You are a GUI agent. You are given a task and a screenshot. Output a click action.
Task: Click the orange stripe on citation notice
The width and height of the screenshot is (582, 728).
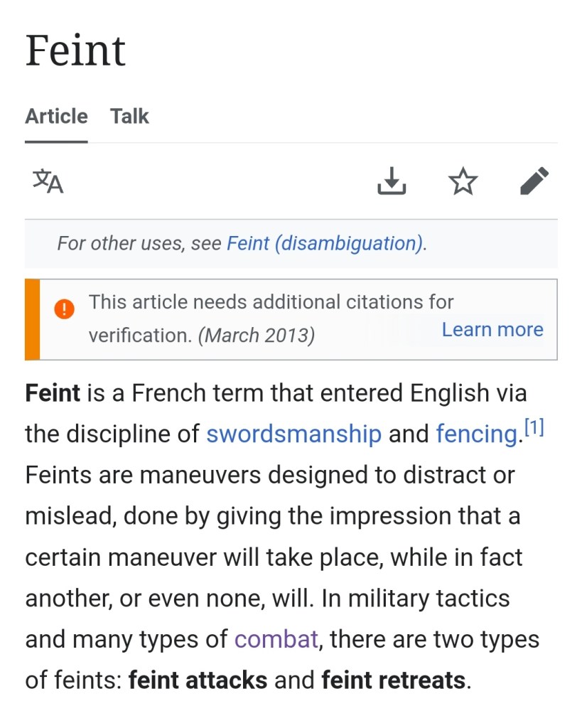click(32, 319)
